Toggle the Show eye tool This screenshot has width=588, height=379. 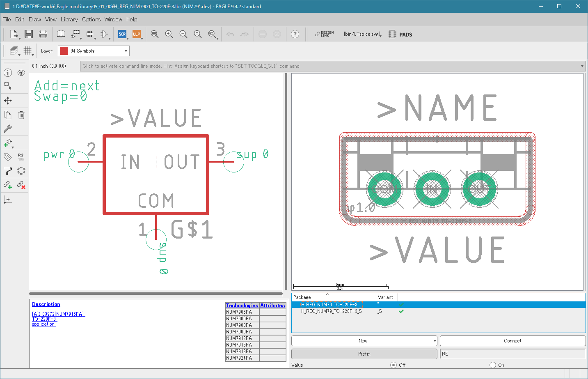point(21,73)
